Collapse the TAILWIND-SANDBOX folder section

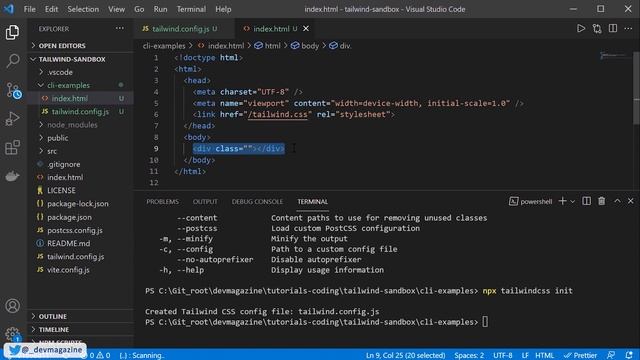[x=72, y=59]
